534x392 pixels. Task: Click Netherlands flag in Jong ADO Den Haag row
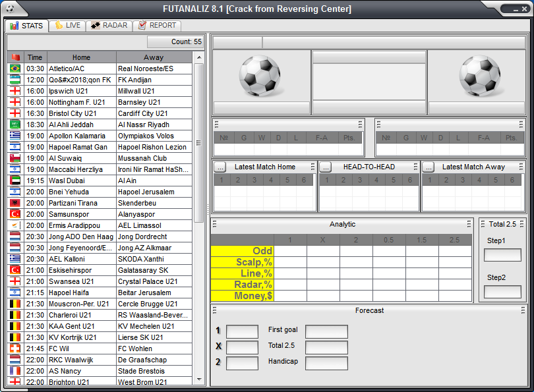(15, 237)
